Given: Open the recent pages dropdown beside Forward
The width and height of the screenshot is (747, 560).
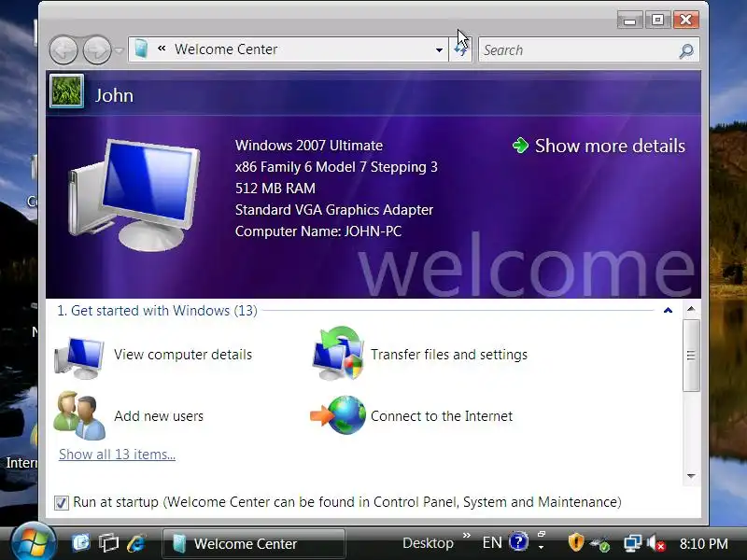Looking at the screenshot, I should coord(119,50).
